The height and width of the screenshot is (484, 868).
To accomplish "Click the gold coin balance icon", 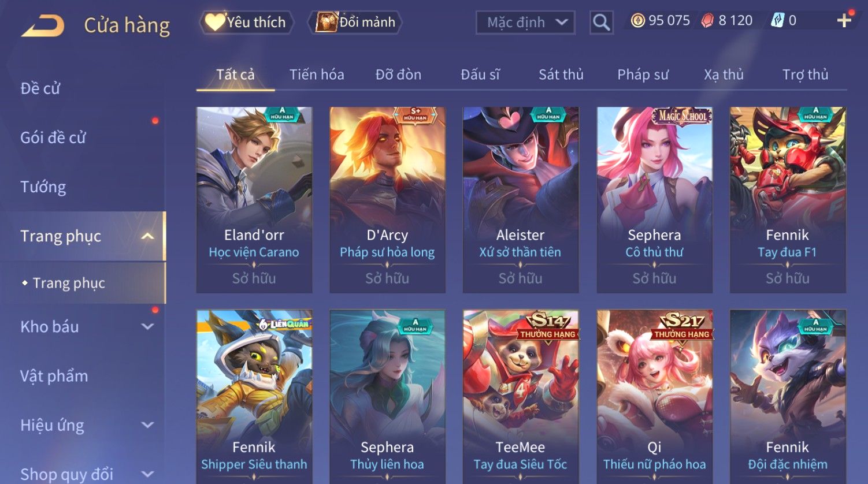I will click(637, 21).
